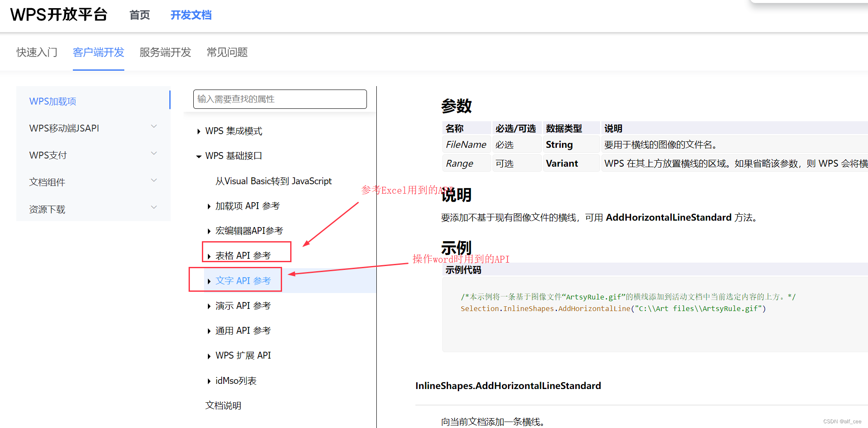868x428 pixels.
Task: Click the 向当前文档添加一条横线 description text
Action: [x=493, y=422]
